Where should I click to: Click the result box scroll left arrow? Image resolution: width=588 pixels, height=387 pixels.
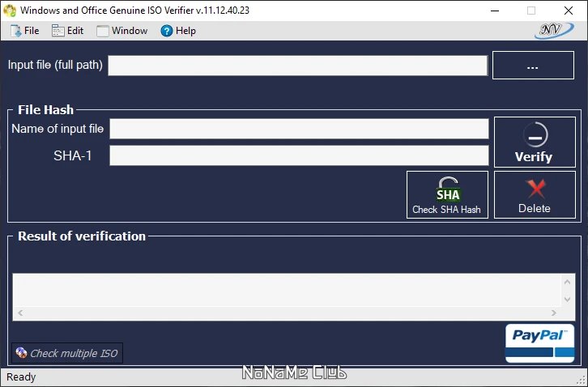pos(20,313)
